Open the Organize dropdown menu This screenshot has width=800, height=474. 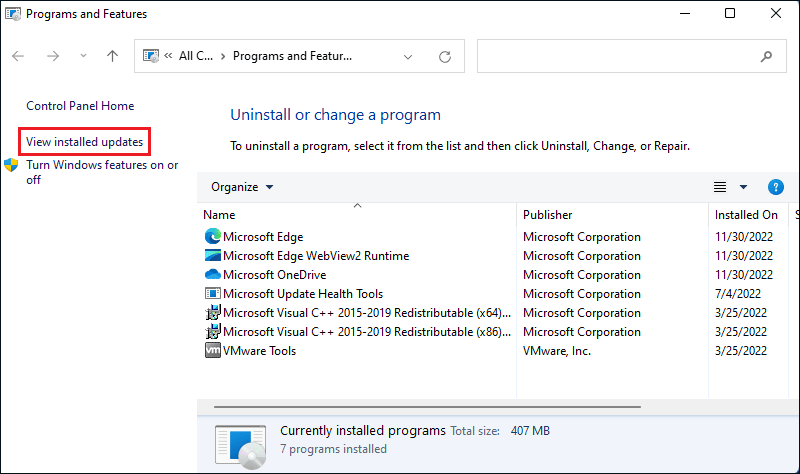[x=242, y=187]
